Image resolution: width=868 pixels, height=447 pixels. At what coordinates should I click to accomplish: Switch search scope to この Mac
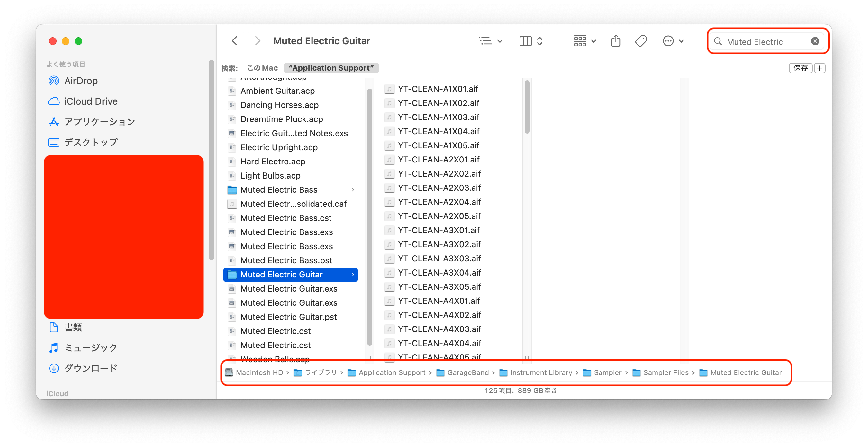tap(262, 68)
